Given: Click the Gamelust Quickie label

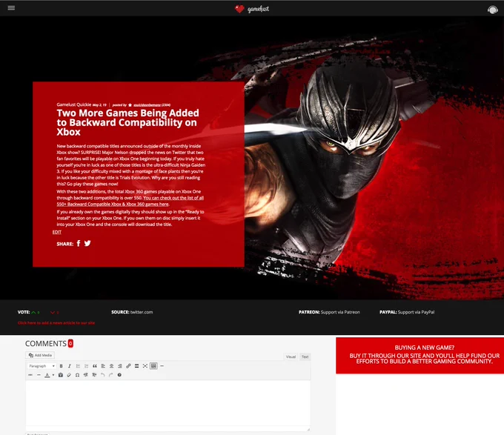Looking at the screenshot, I should [73, 104].
